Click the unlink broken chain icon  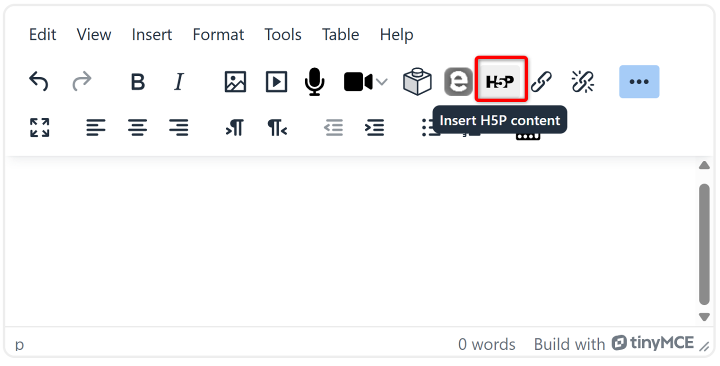583,82
